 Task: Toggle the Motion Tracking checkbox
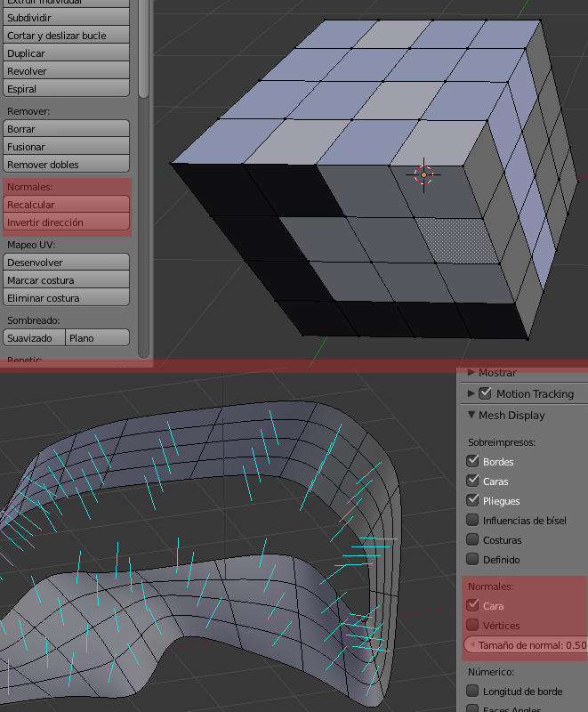click(x=485, y=393)
